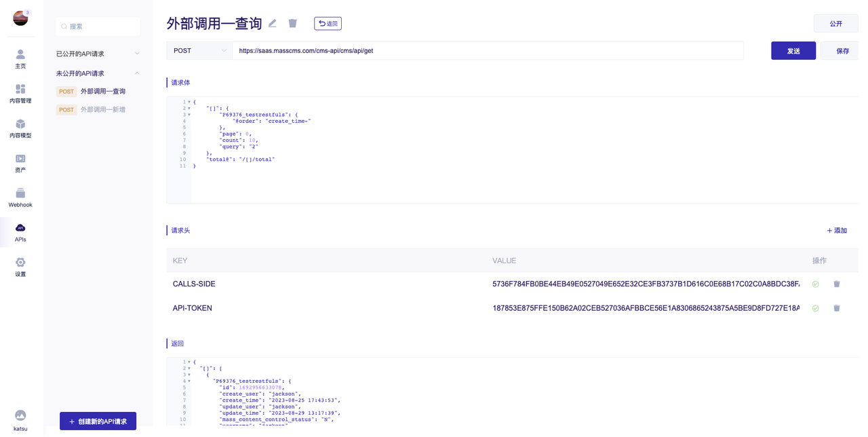868x437 pixels.
Task: Expand the 已公开的API请求 group
Action: click(x=98, y=54)
